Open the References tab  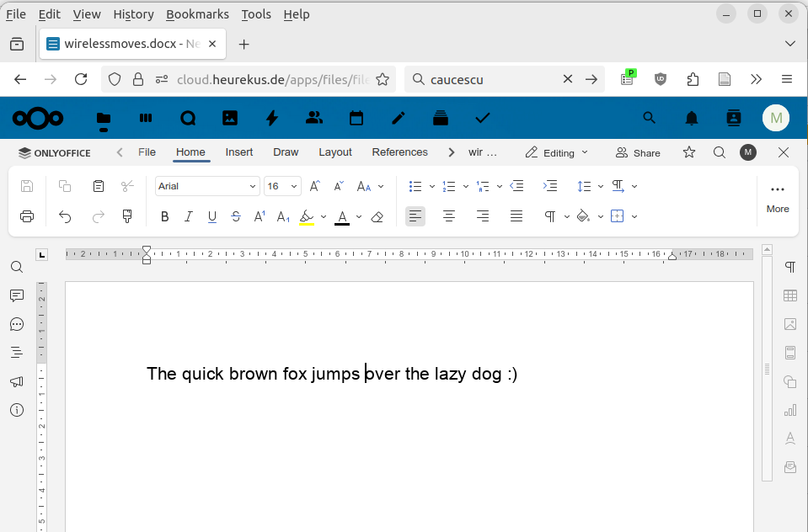[399, 152]
